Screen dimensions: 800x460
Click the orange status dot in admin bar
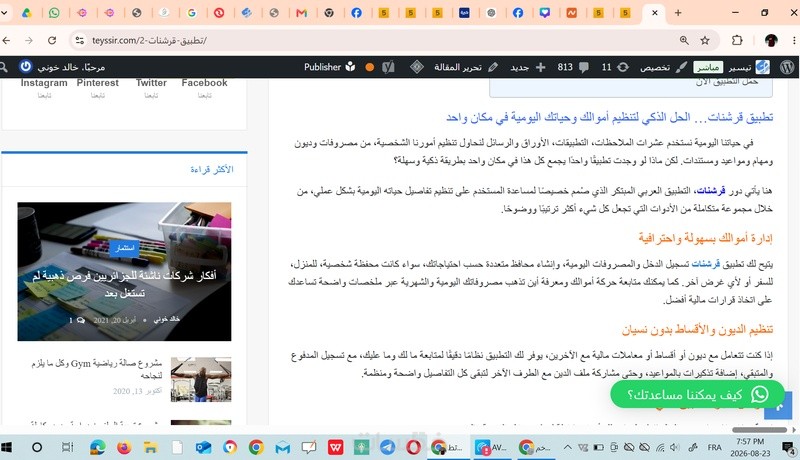tap(369, 67)
